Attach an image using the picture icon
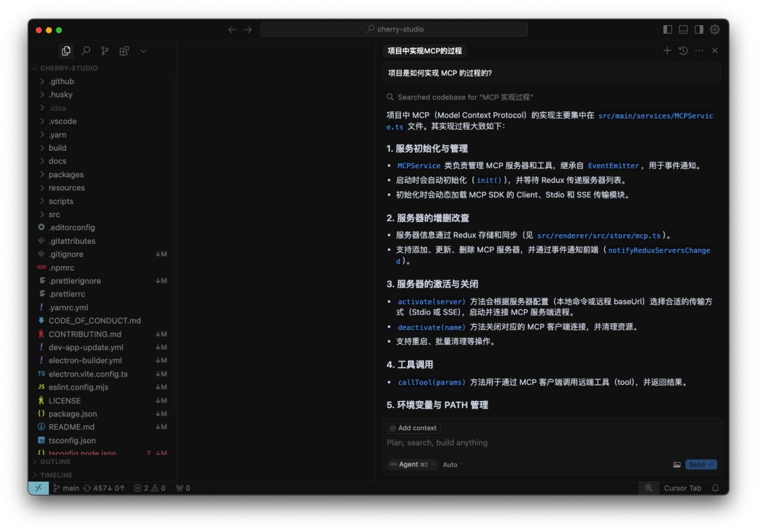 coord(677,464)
